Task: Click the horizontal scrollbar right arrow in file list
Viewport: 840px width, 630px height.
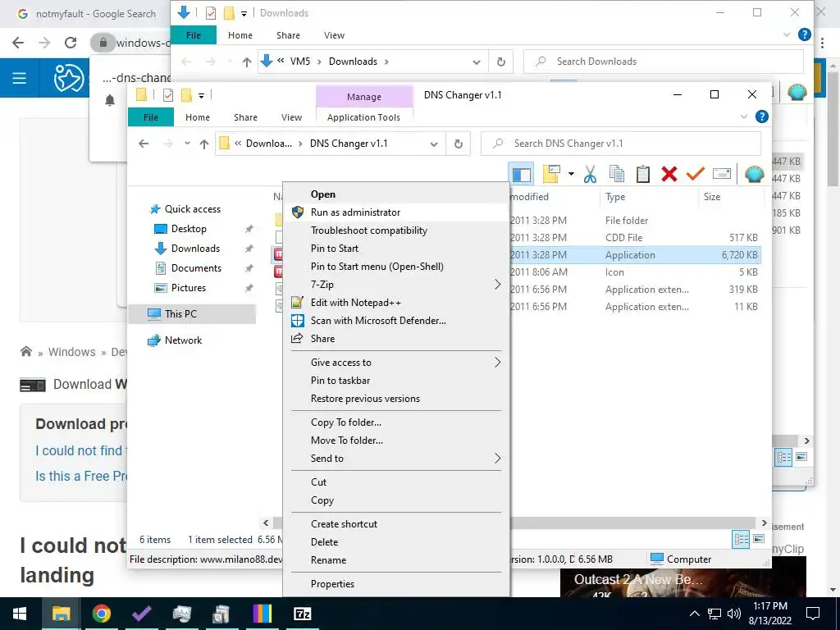Action: (764, 523)
